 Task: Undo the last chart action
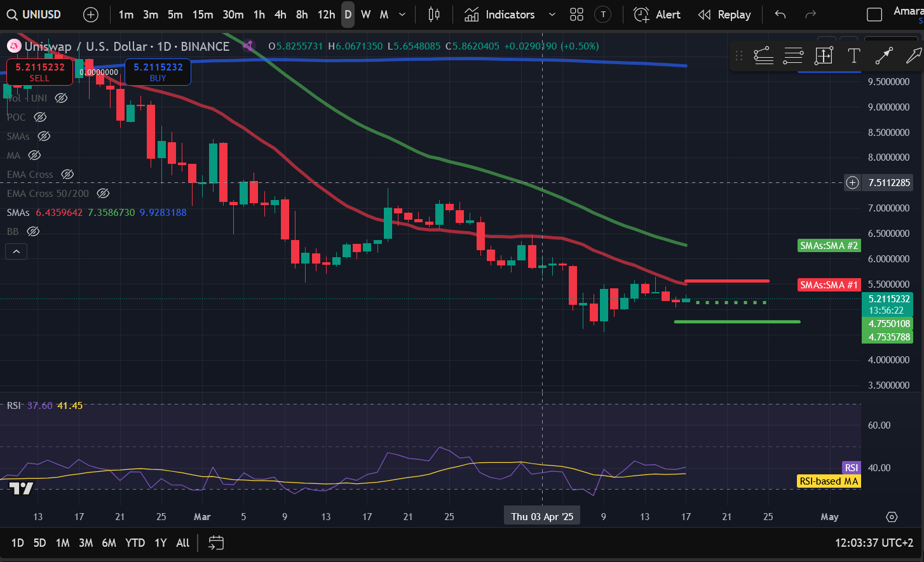780,15
